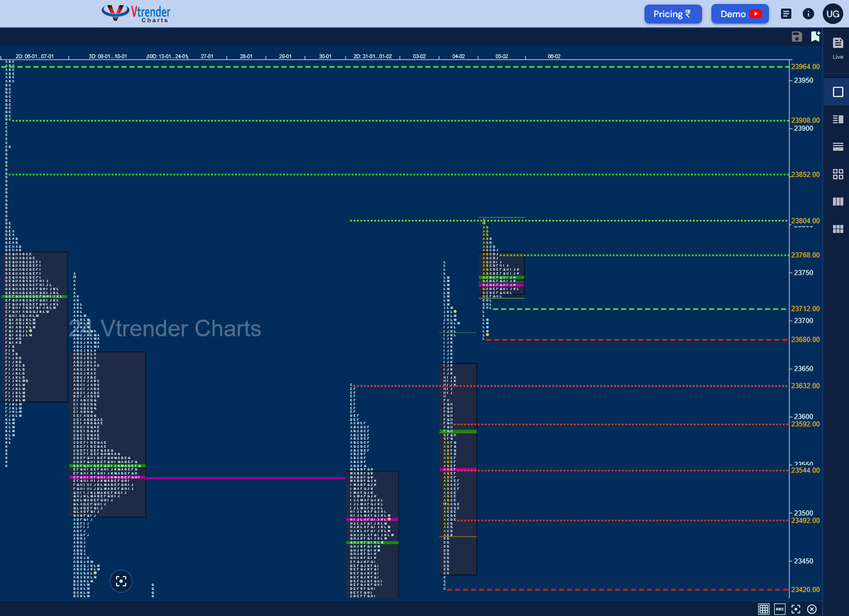Select the 03-02 date header
This screenshot has height=616, width=849.
pos(420,56)
